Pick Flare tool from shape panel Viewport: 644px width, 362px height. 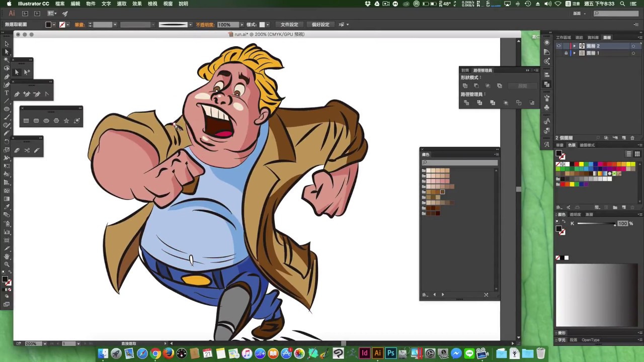(77, 121)
